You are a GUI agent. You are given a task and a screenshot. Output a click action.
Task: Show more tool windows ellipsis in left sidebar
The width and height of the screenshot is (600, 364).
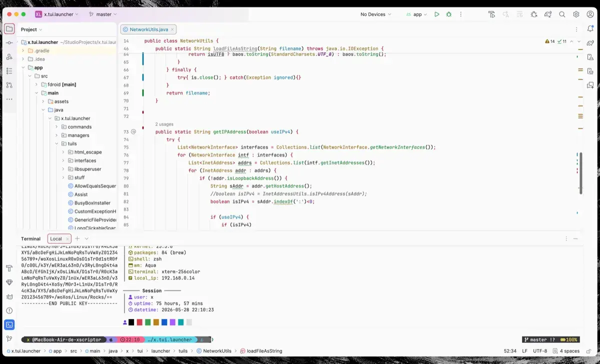click(x=9, y=99)
